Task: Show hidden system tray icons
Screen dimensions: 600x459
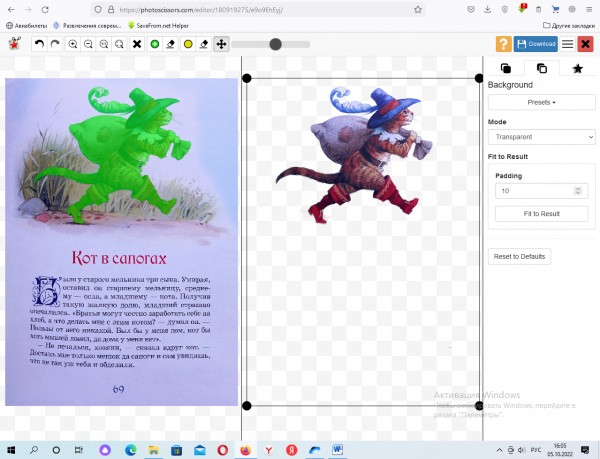Action: tap(499, 450)
